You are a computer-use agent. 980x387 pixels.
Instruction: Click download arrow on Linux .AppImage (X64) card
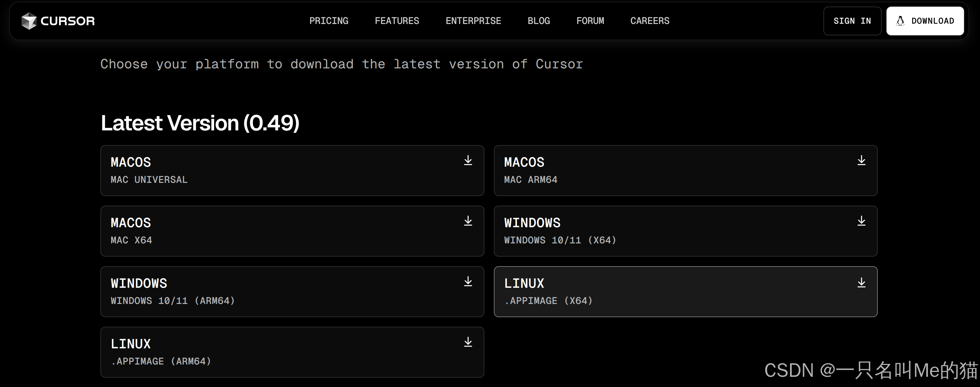[861, 282]
